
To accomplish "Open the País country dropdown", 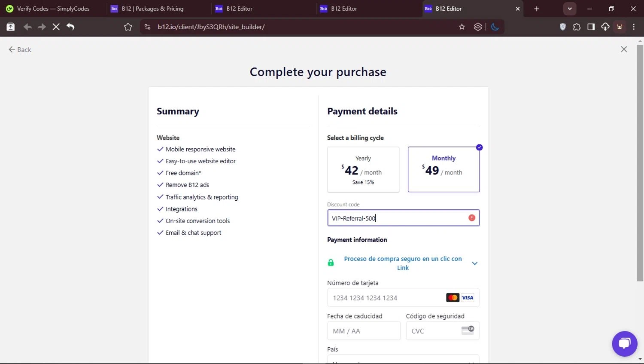I will [403, 359].
